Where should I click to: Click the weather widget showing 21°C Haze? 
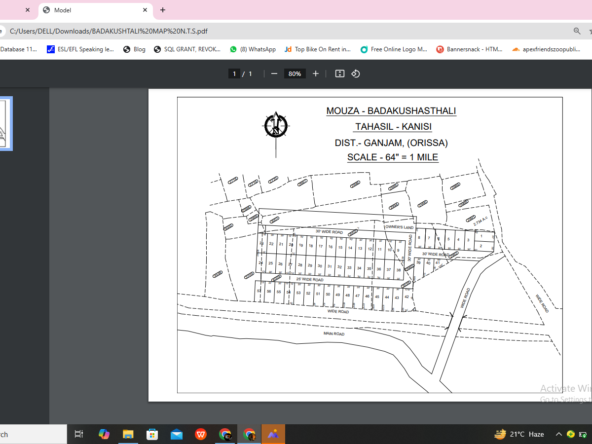tap(519, 434)
